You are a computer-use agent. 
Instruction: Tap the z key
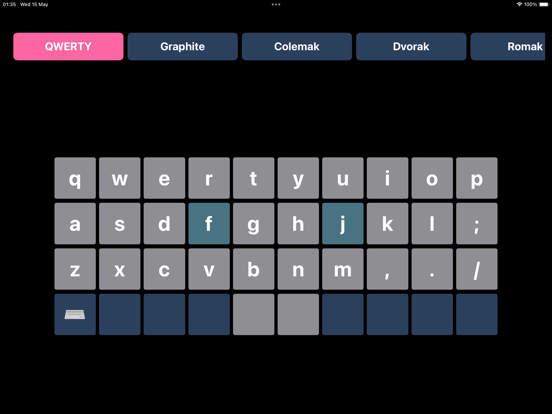click(75, 269)
